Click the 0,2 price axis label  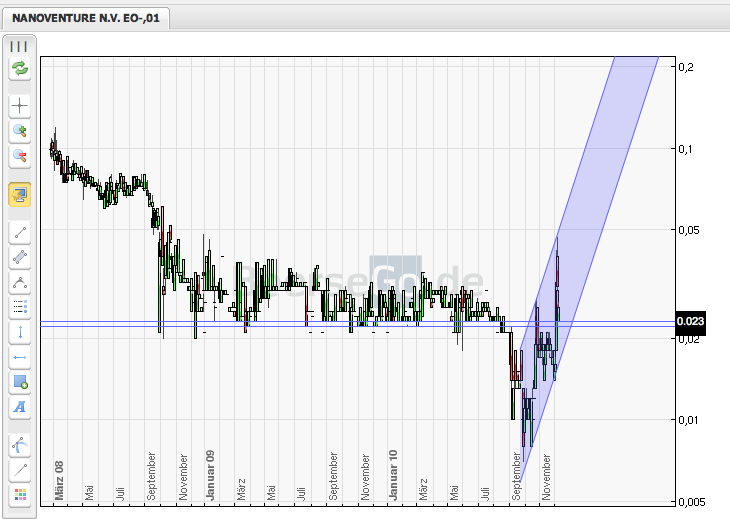tap(686, 67)
